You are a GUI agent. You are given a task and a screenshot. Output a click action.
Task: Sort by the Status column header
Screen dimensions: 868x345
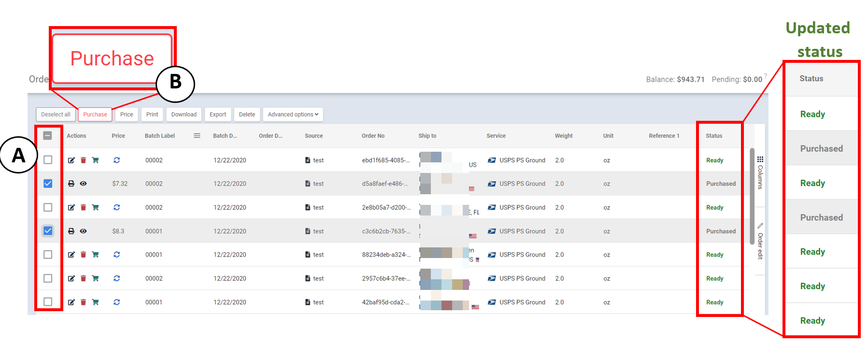tap(714, 136)
